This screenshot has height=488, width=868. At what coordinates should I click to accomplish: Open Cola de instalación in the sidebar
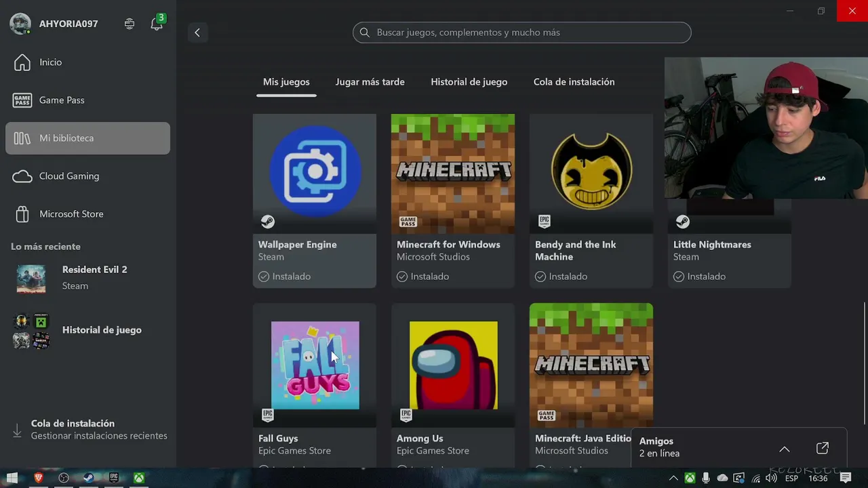(87, 430)
